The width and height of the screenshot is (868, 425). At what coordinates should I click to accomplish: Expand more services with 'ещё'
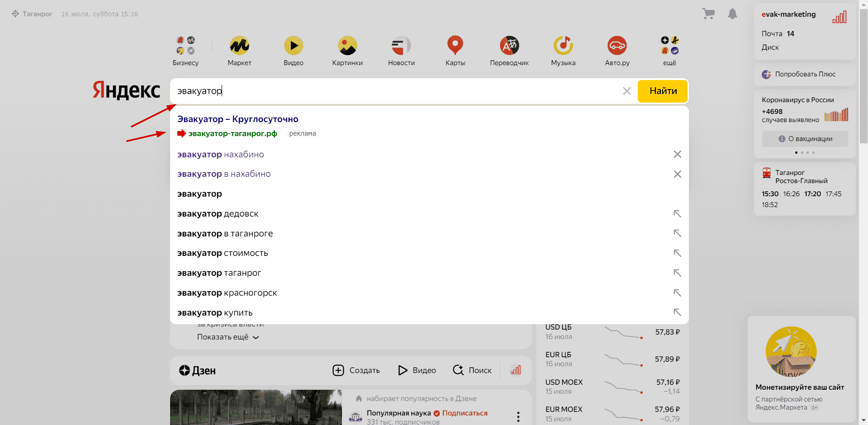(669, 46)
